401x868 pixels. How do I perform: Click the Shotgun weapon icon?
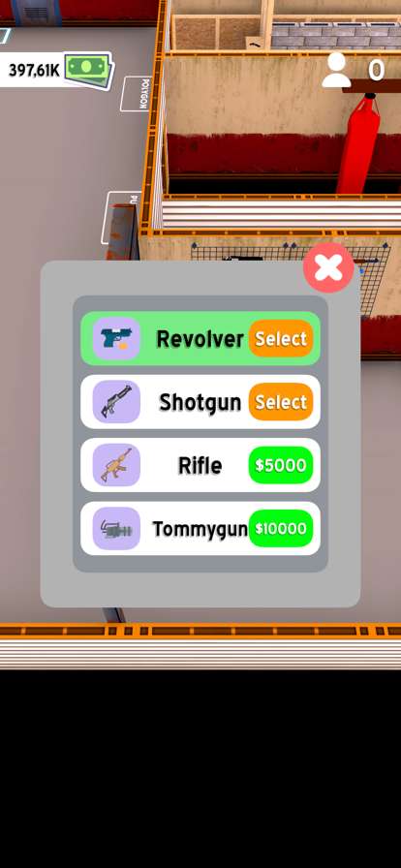tap(116, 402)
